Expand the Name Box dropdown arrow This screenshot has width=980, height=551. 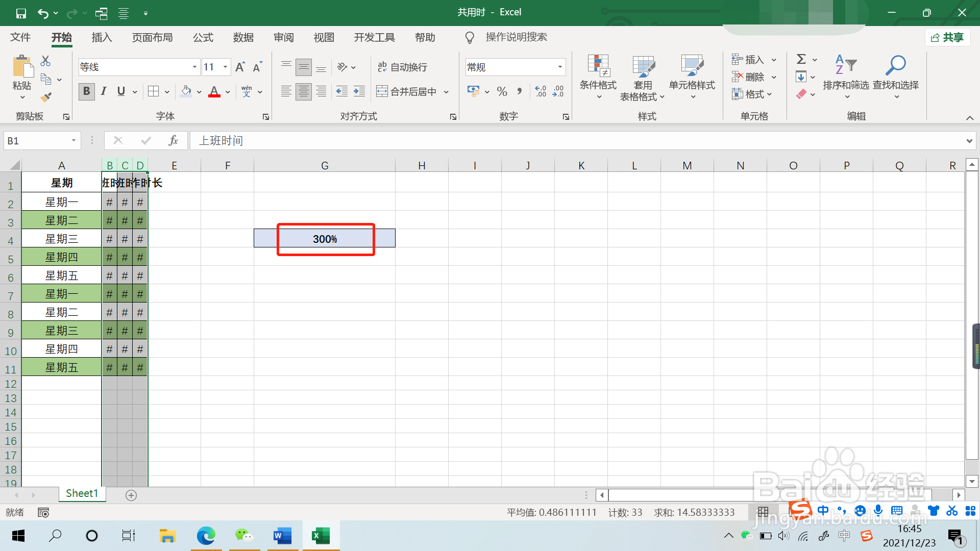73,140
